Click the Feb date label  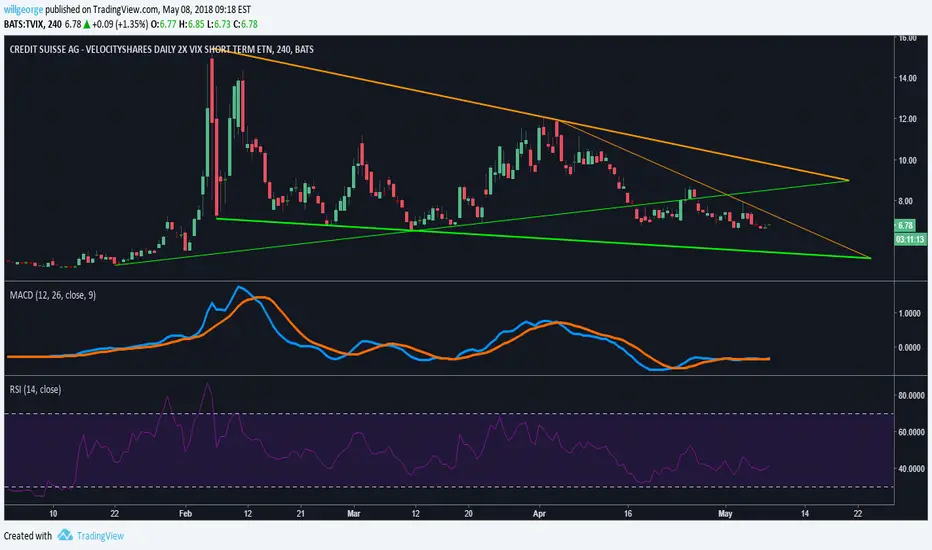tap(185, 513)
